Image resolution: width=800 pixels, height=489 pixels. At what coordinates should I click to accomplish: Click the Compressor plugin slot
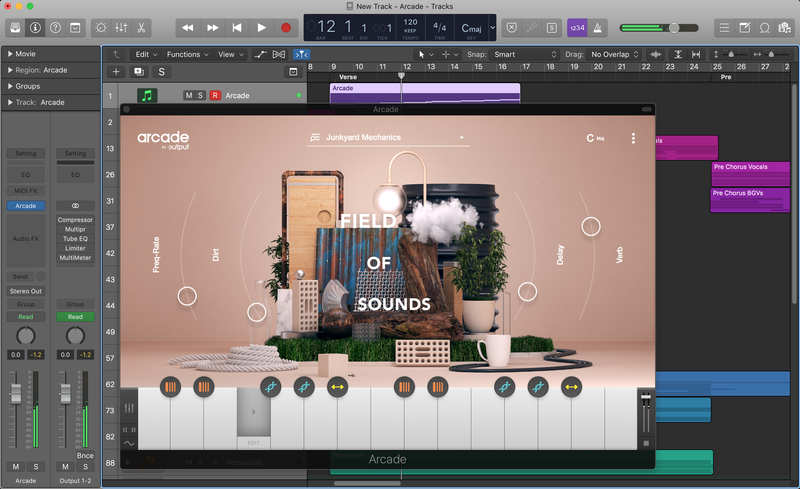click(x=75, y=220)
